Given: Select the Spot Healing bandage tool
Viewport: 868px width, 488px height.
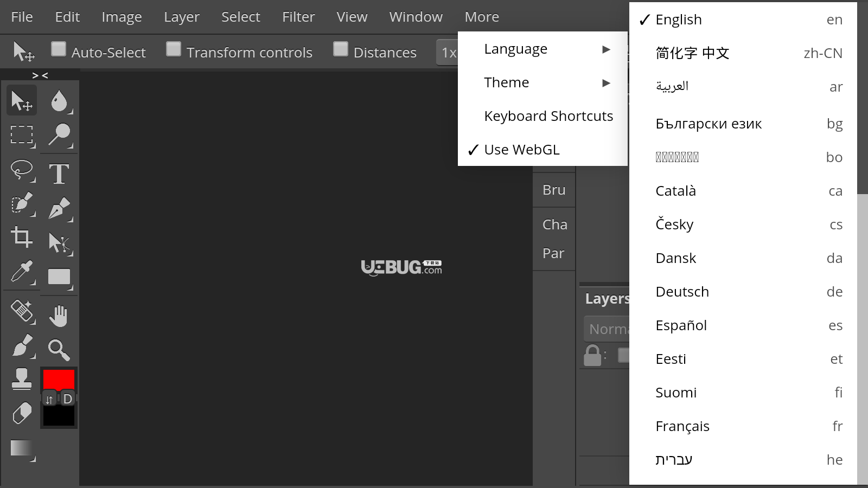Looking at the screenshot, I should [22, 311].
